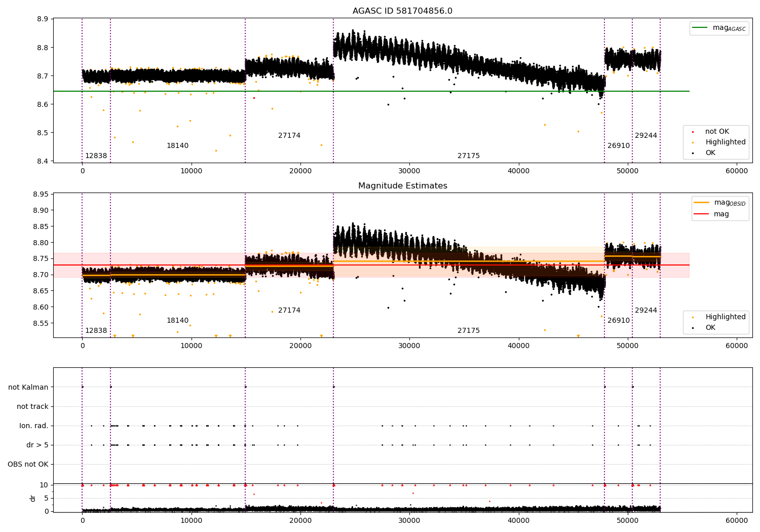Image resolution: width=760 pixels, height=532 pixels.
Task: Click obsid label 26910 in top plot
Action: pos(619,146)
